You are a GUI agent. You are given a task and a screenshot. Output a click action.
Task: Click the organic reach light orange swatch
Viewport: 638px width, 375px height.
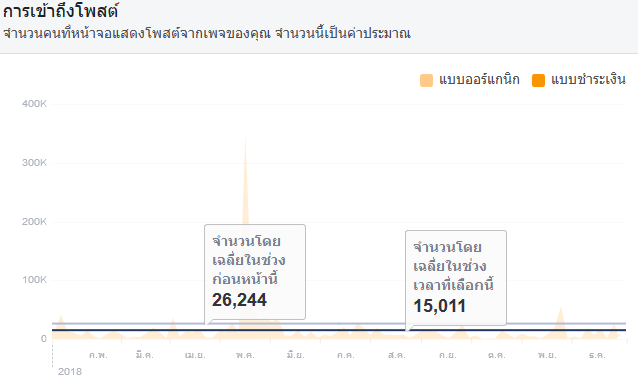pos(426,80)
